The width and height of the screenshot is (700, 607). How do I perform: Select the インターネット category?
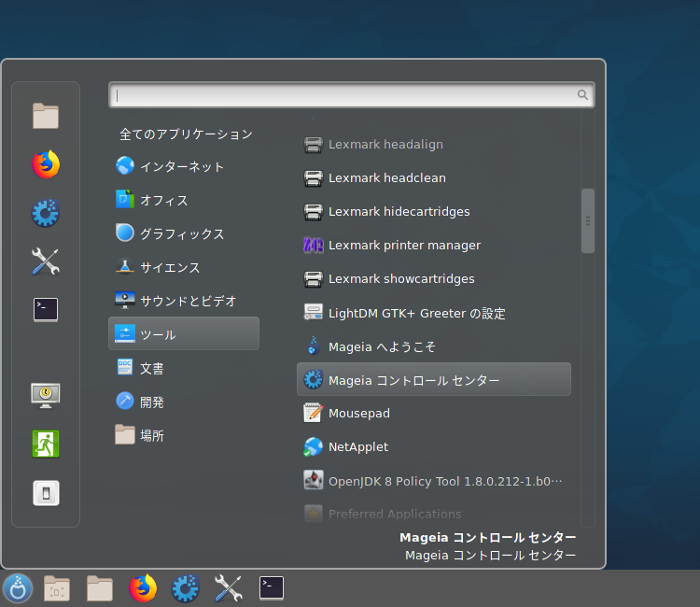click(x=184, y=166)
